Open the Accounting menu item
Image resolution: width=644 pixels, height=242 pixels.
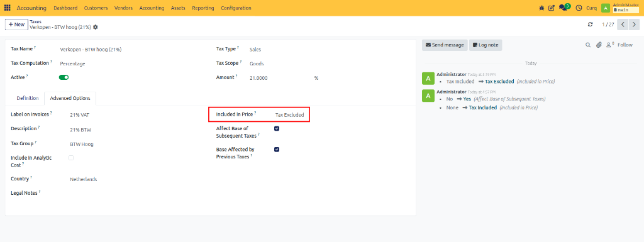pyautogui.click(x=152, y=8)
